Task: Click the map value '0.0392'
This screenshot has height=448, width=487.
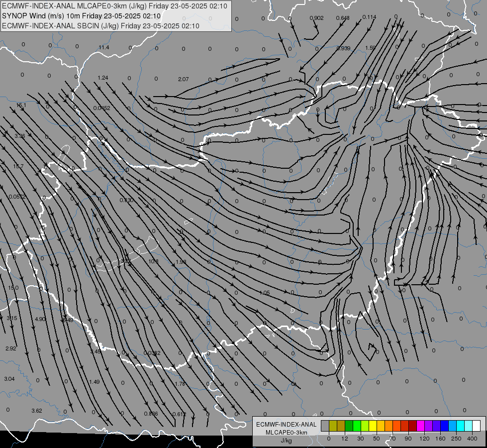Action: coord(152,353)
